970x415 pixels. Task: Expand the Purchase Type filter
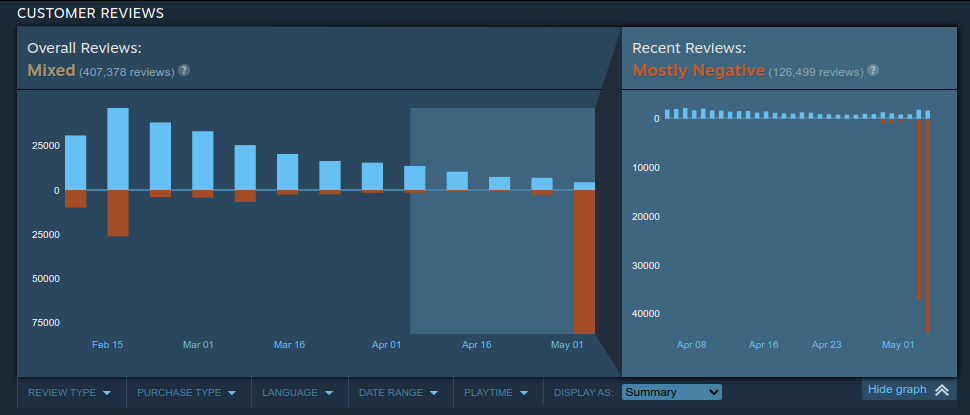click(187, 392)
